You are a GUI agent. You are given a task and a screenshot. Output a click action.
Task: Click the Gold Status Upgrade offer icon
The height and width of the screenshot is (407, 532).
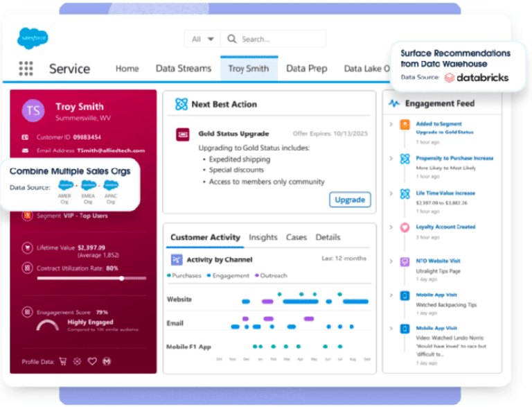pos(183,135)
